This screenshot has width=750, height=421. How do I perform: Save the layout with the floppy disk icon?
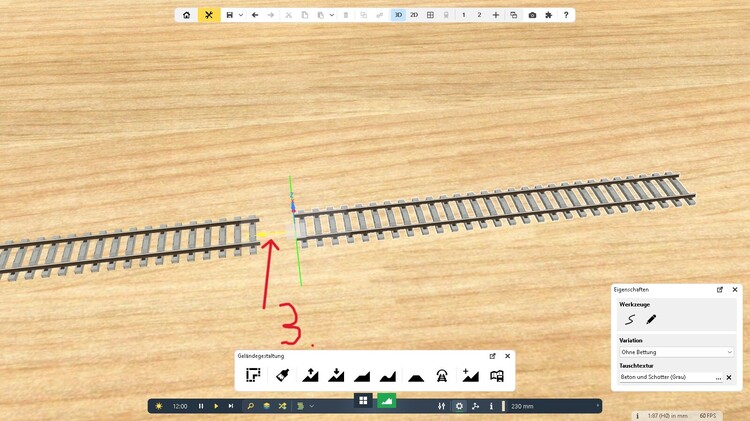tap(230, 15)
